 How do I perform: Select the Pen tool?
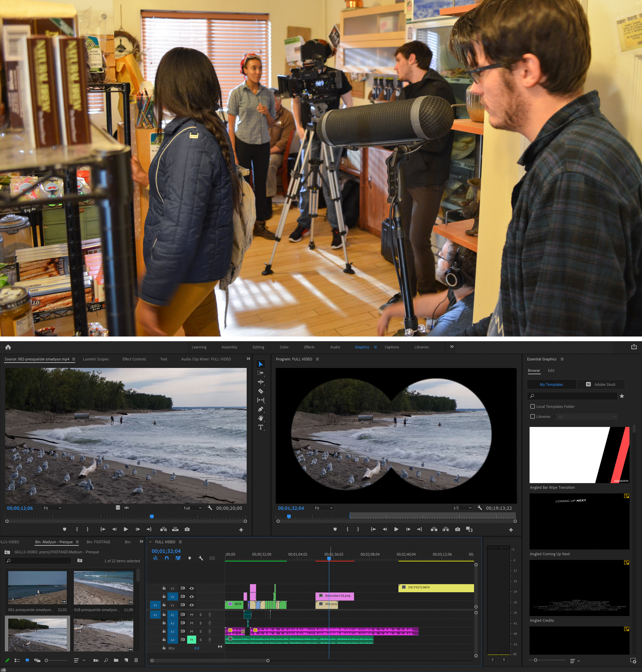click(x=261, y=409)
